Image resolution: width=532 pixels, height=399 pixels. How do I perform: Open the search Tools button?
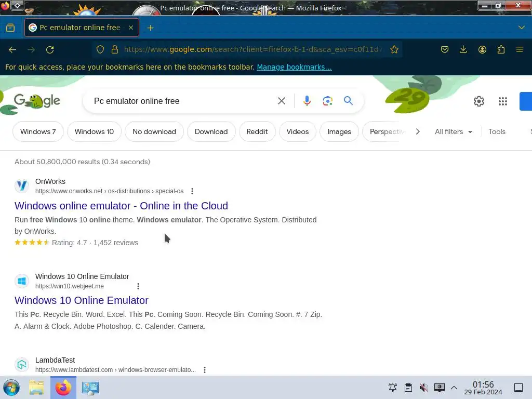497,131
